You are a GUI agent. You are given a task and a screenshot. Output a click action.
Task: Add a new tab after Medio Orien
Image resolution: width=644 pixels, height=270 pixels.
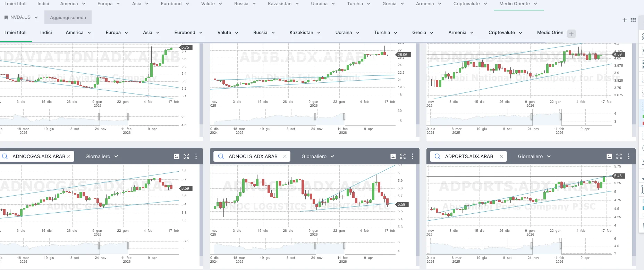tap(571, 34)
